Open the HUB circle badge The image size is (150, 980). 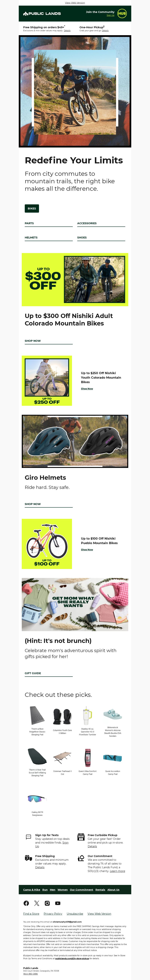pos(122,13)
